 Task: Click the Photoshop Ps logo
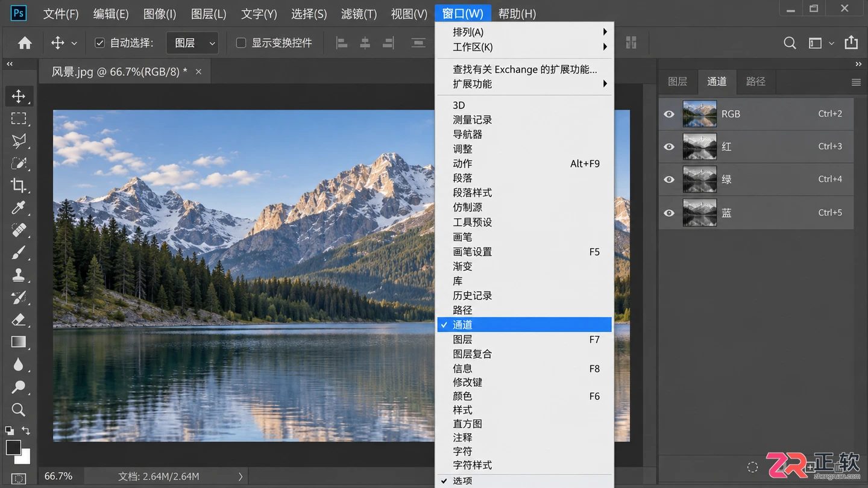[x=19, y=13]
